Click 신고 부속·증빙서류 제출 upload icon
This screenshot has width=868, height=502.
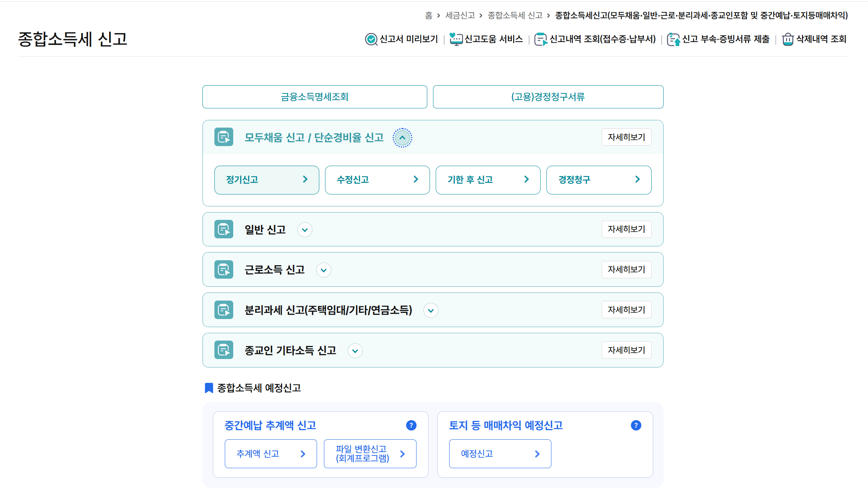(x=673, y=39)
